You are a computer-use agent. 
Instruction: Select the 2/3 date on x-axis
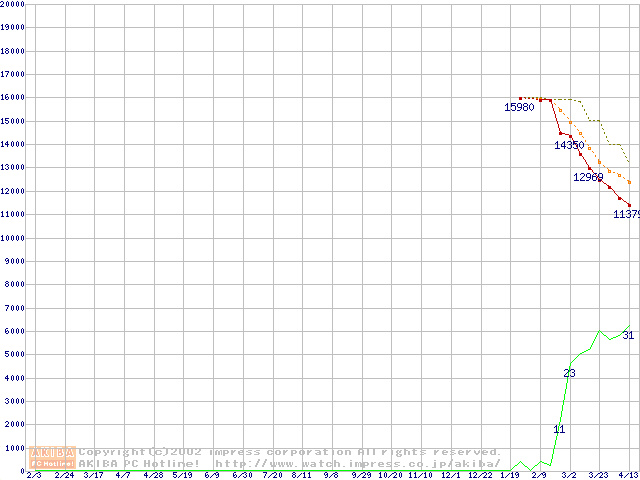click(33, 475)
